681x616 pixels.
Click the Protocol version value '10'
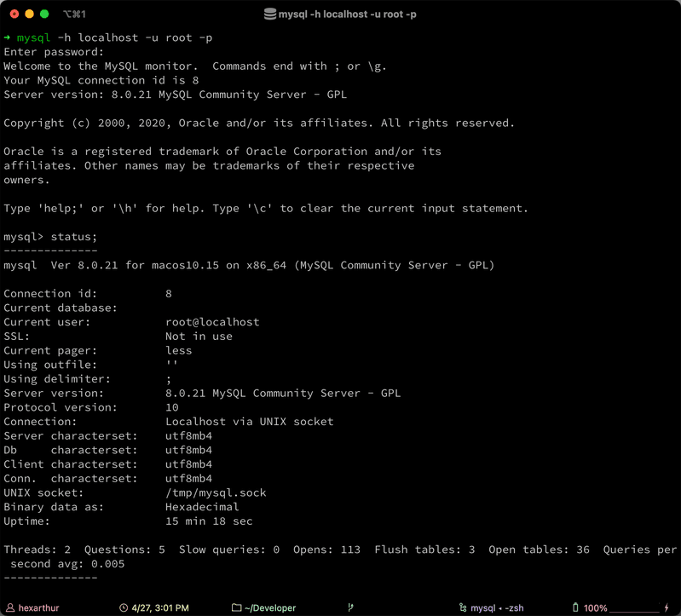tap(172, 407)
